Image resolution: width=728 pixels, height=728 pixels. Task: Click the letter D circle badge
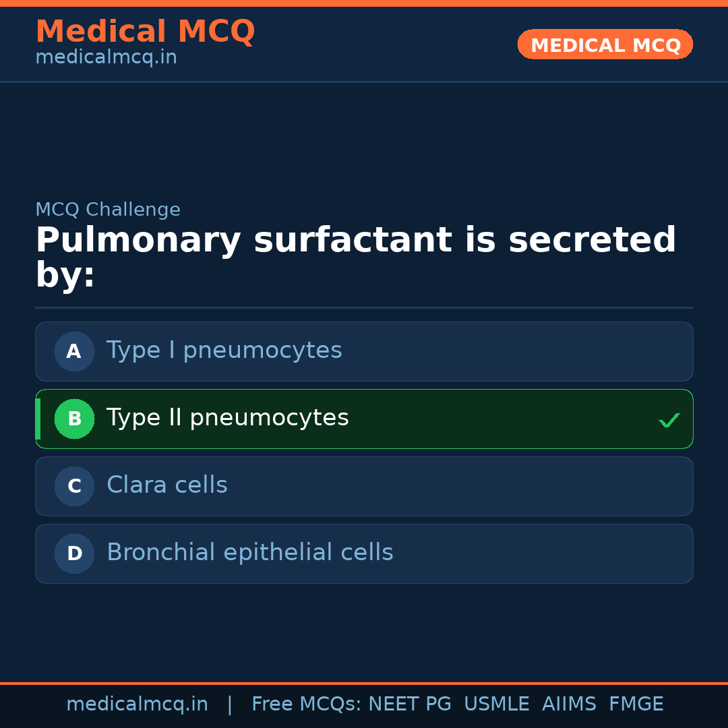(x=74, y=553)
